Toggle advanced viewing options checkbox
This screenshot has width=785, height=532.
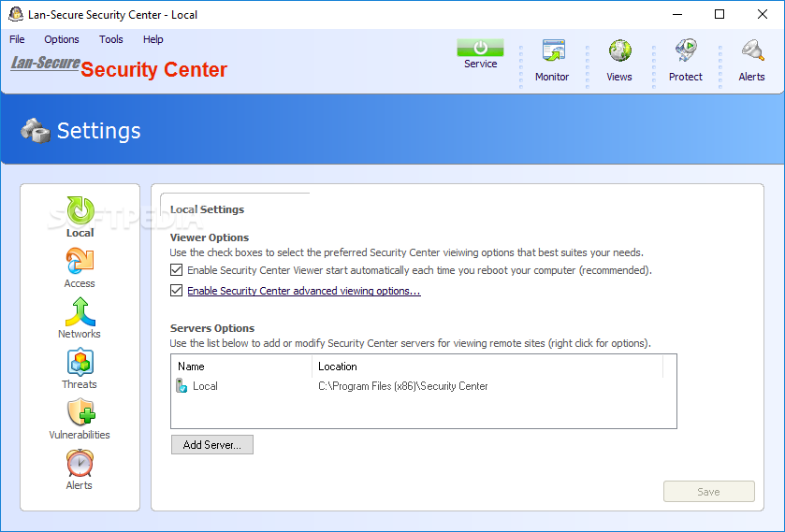point(176,290)
